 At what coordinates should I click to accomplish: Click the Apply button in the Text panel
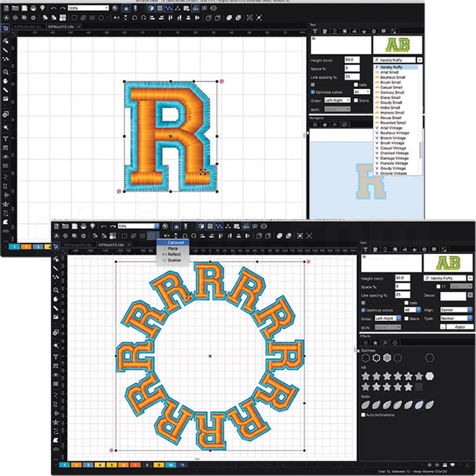pos(460,326)
